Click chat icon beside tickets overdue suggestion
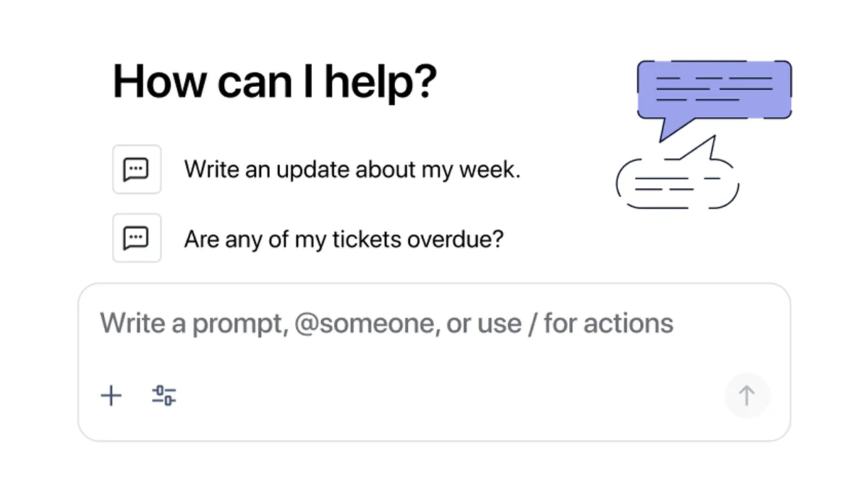This screenshot has width=868, height=487. pyautogui.click(x=137, y=238)
